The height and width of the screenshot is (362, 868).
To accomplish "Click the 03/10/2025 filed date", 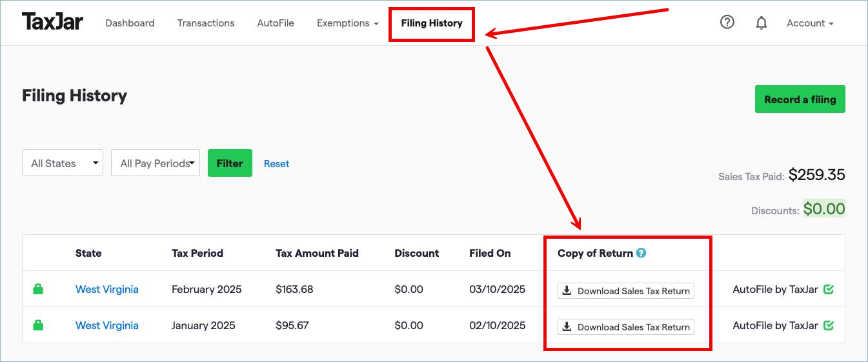I will (x=497, y=289).
